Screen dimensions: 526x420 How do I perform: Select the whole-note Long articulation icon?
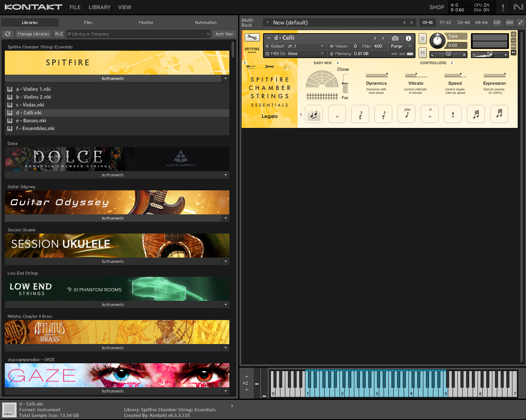(337, 114)
